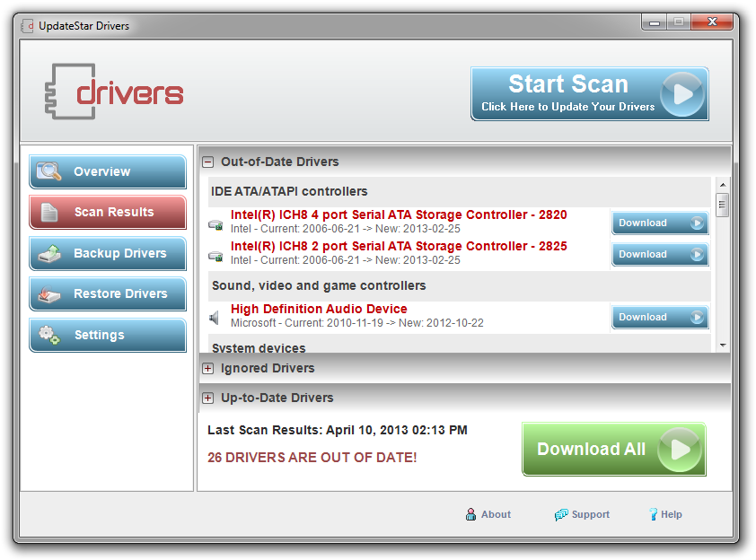This screenshot has height=560, width=756.
Task: Click the storage icon for controller 2820
Action: [215, 224]
